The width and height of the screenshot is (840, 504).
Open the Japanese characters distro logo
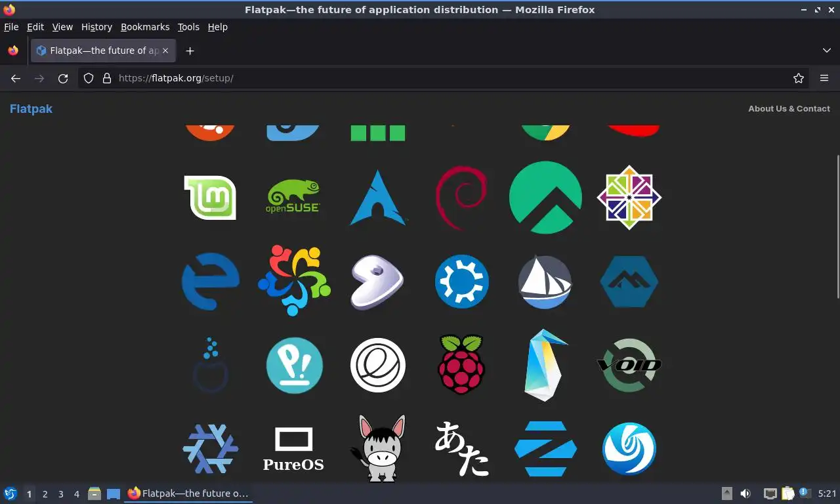coord(461,449)
